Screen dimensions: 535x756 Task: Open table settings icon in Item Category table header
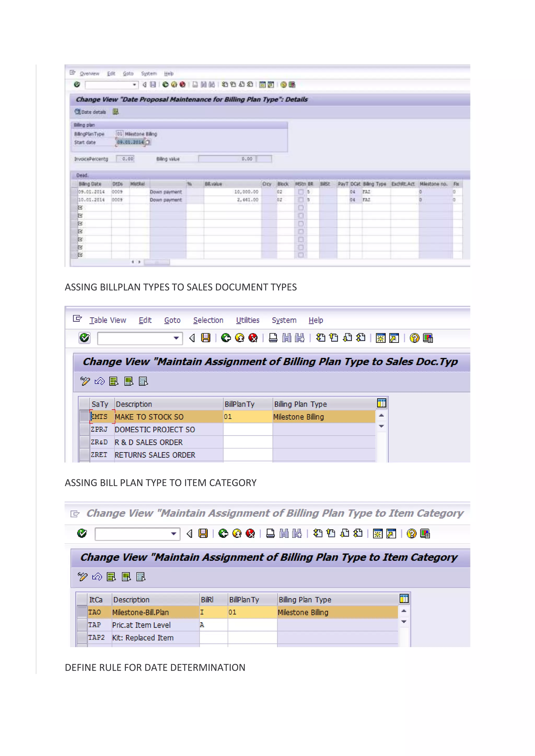(x=404, y=599)
